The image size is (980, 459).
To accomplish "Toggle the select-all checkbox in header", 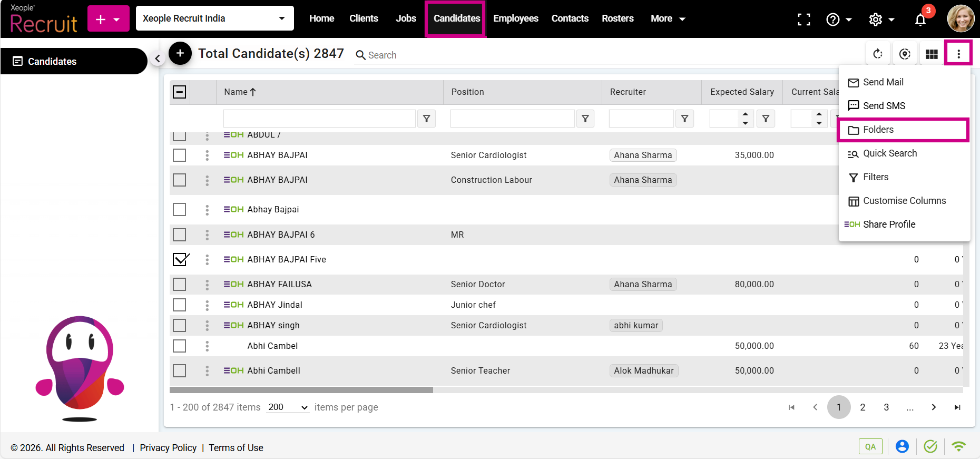I will [180, 92].
